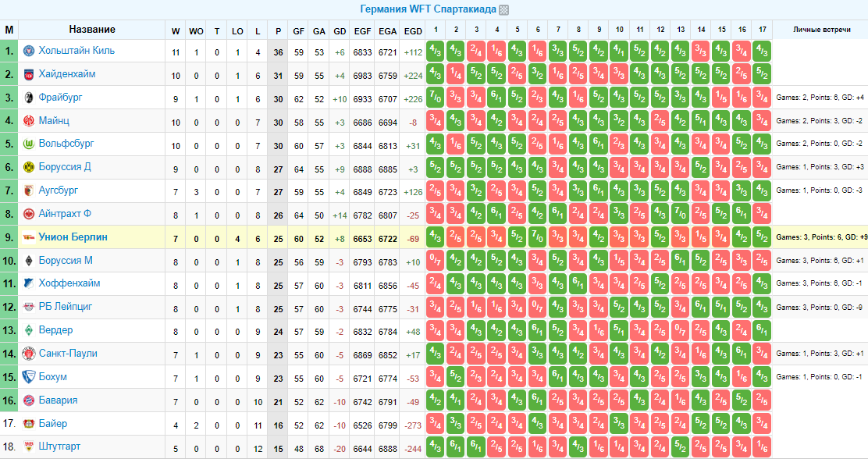Open the Германия WFT Спартакиада title link
868x459 pixels.
tap(428, 9)
